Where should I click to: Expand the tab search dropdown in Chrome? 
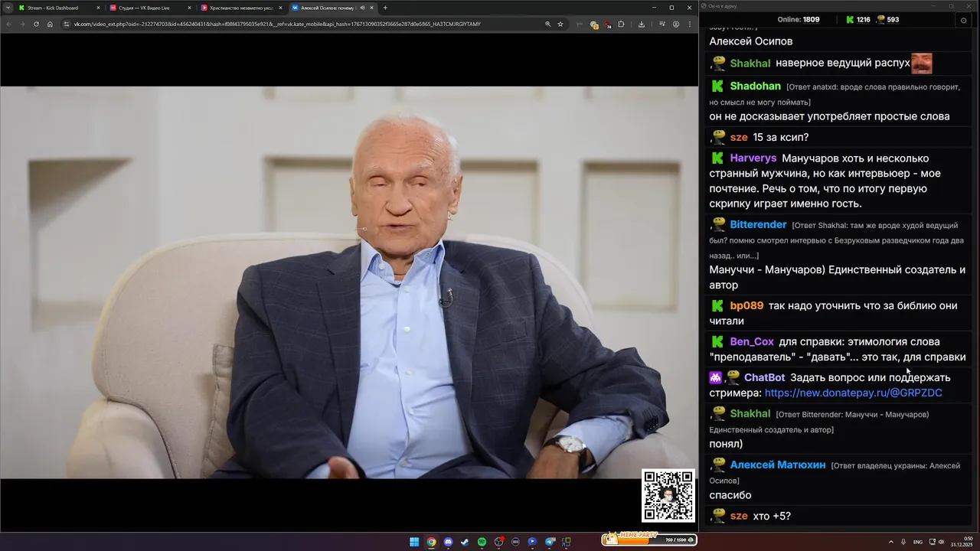pyautogui.click(x=8, y=8)
